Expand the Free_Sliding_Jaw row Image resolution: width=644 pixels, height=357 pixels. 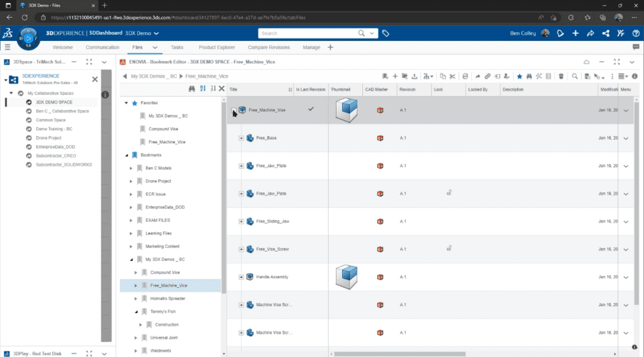(241, 222)
